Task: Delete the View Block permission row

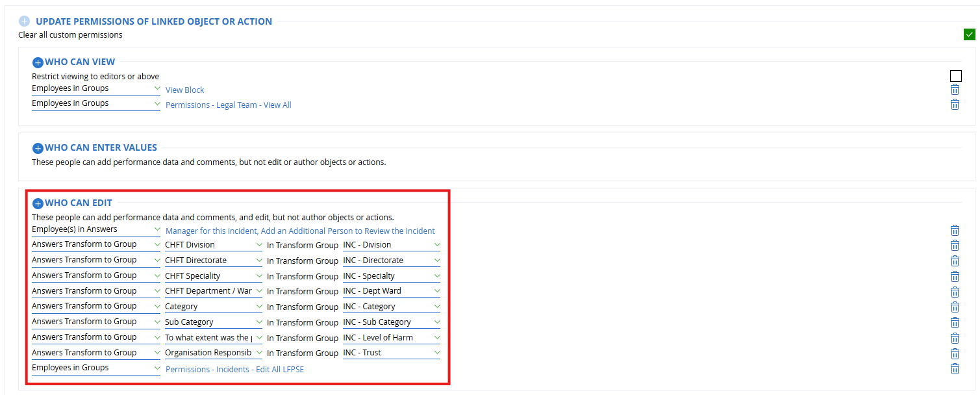Action: coord(955,90)
